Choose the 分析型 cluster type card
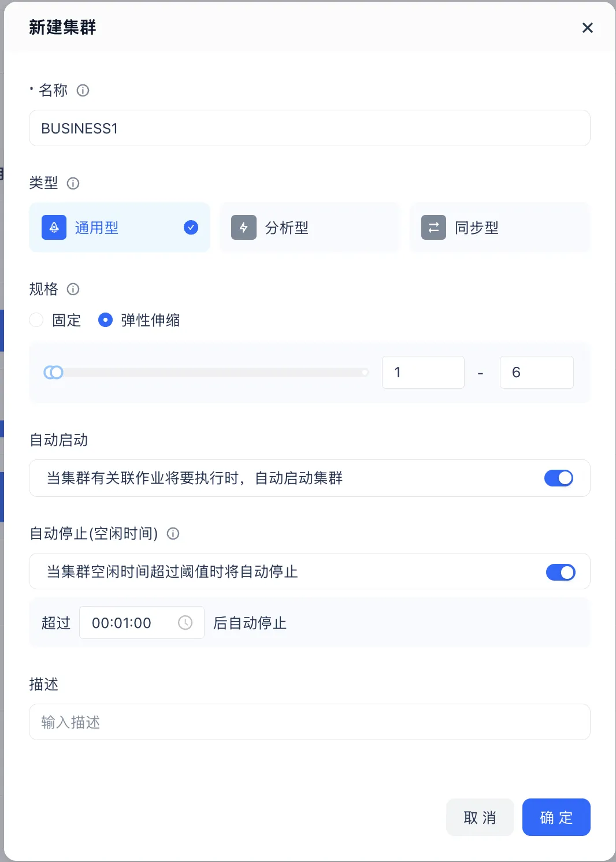 (x=309, y=228)
